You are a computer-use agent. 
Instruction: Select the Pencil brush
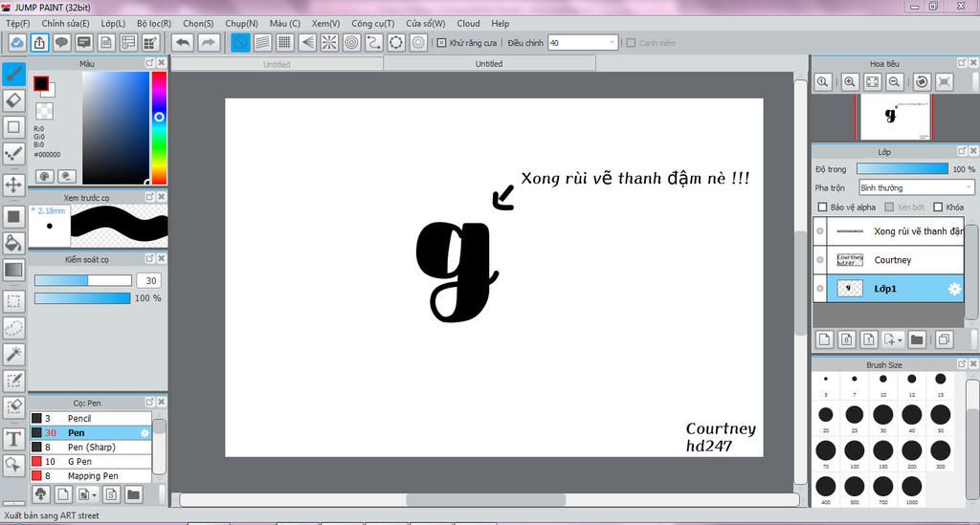91,418
